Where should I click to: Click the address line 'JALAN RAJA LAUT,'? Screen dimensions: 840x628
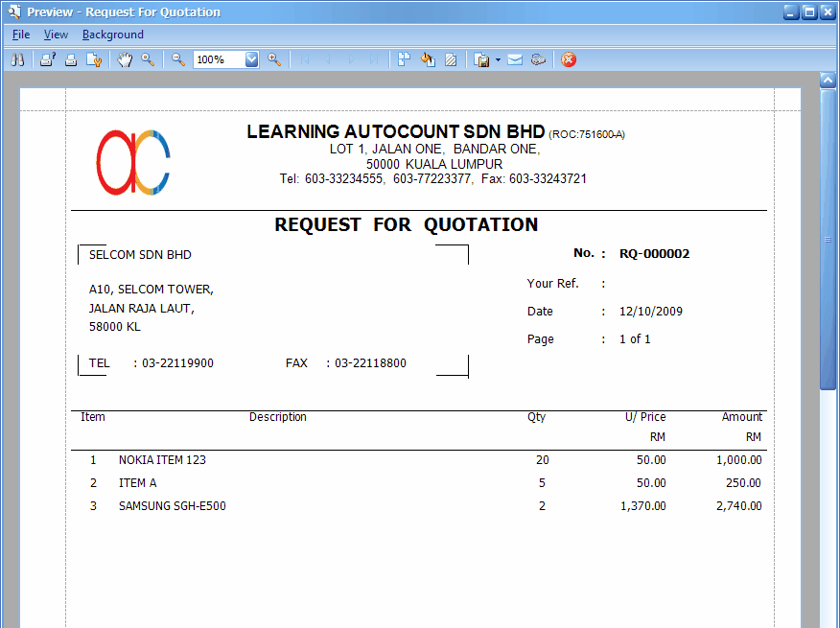click(x=141, y=309)
